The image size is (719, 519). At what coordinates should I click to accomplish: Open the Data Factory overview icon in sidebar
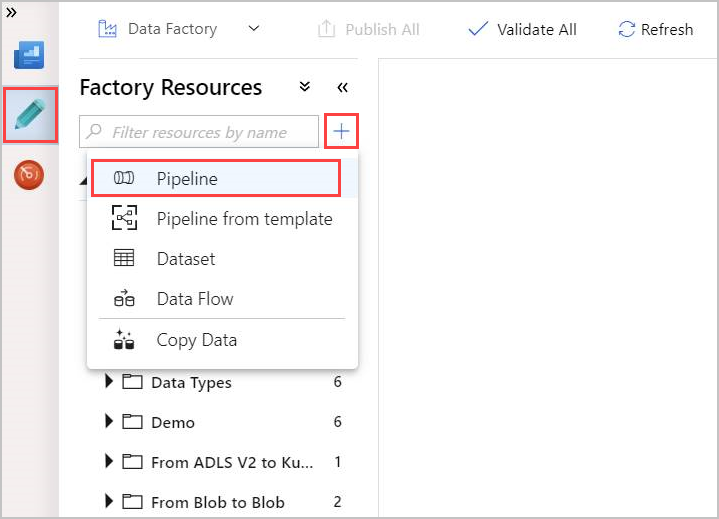pyautogui.click(x=29, y=55)
